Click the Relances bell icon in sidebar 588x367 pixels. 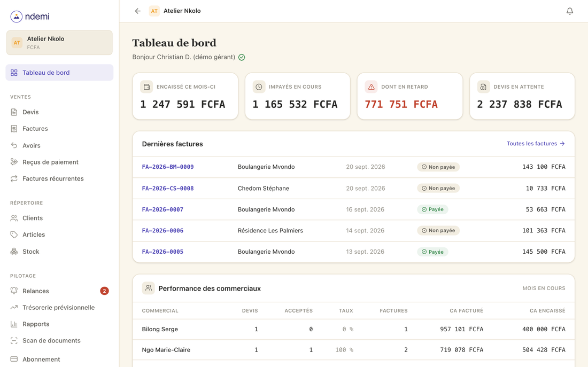pos(14,291)
